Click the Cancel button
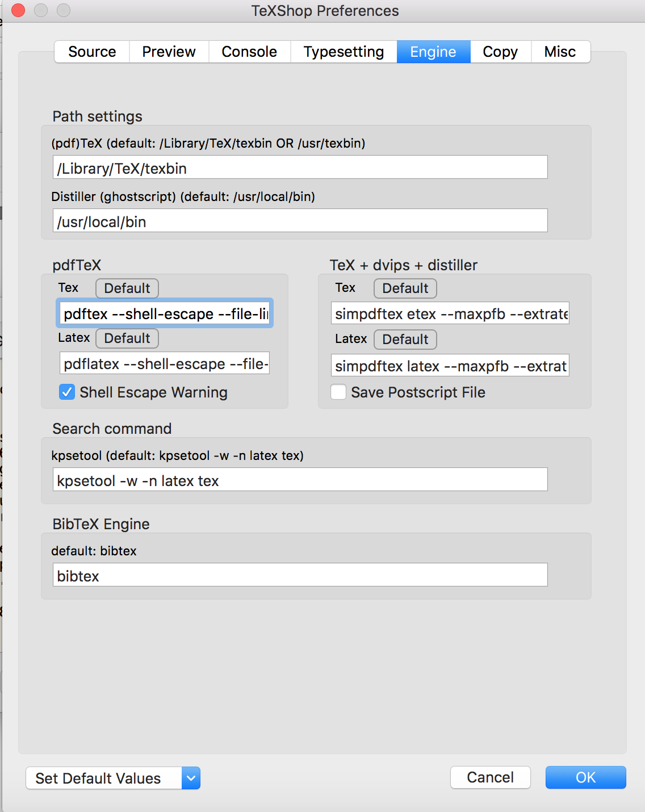 tap(491, 777)
